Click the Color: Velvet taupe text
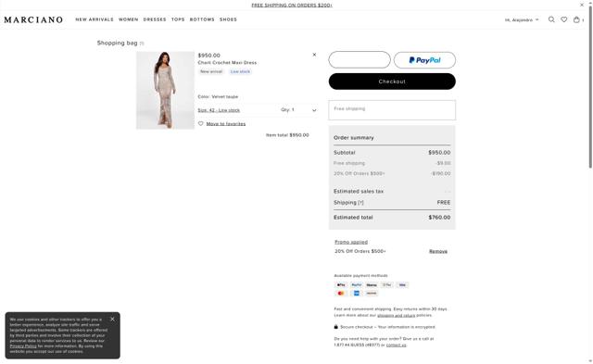The image size is (593, 364). click(x=218, y=96)
